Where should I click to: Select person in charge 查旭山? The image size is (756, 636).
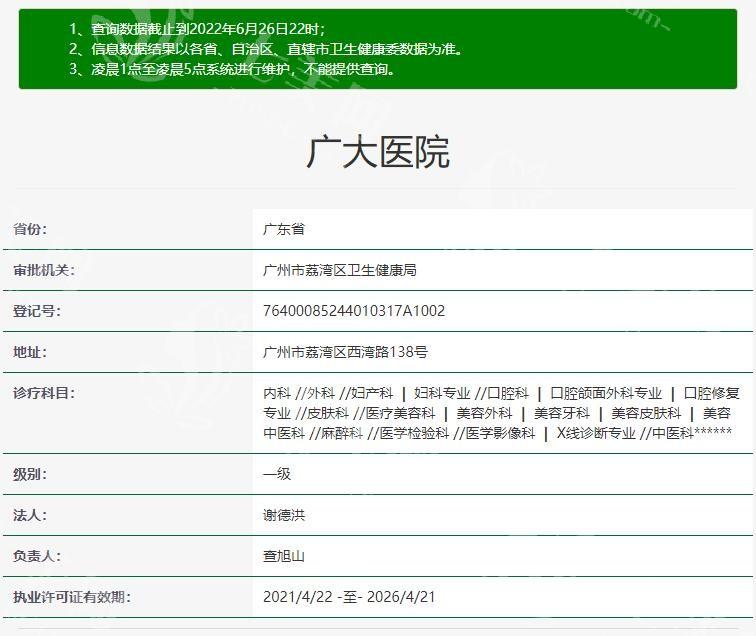284,556
